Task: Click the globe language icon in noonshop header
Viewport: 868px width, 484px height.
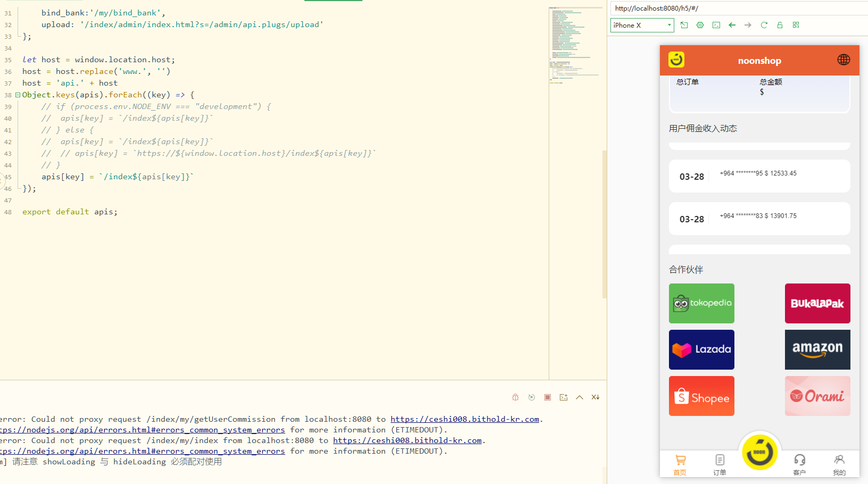Action: tap(844, 60)
